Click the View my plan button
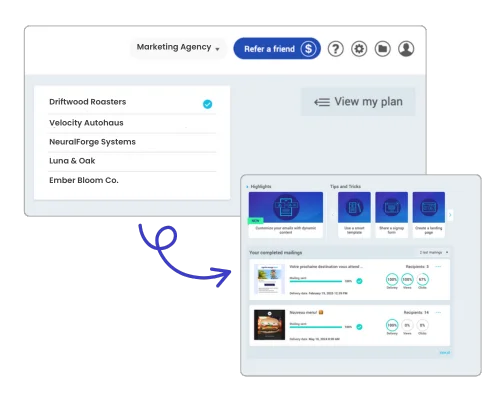500x400 pixels. click(358, 102)
